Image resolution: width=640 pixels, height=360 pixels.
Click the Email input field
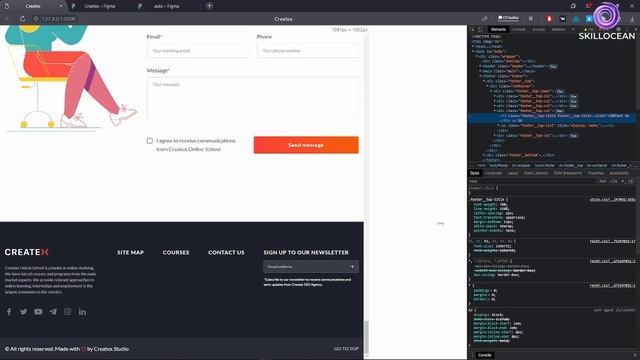[x=198, y=51]
